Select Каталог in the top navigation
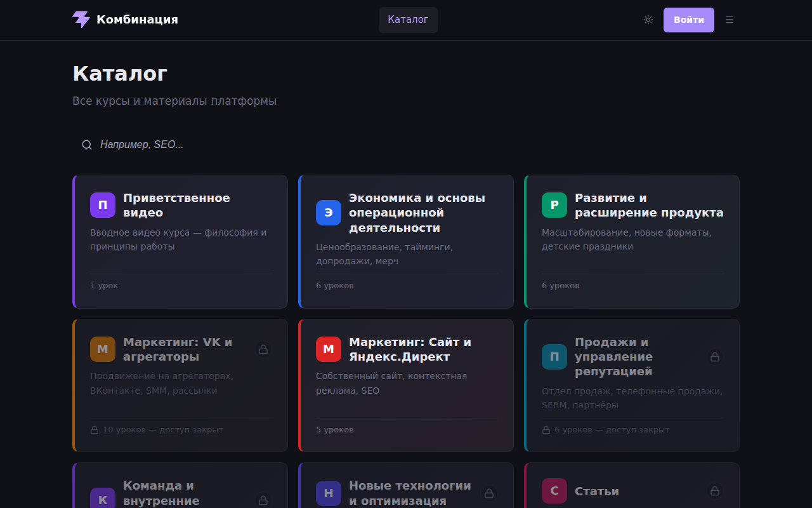 tap(408, 20)
